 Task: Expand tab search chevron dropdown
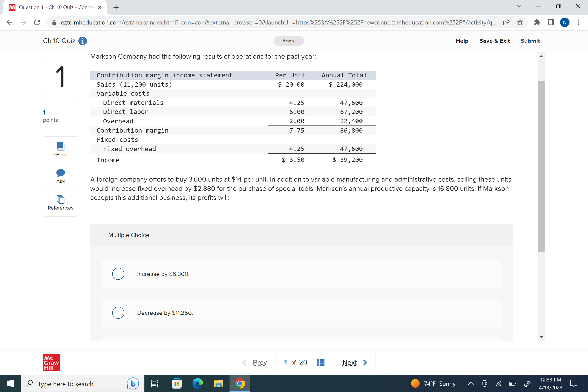click(x=519, y=6)
